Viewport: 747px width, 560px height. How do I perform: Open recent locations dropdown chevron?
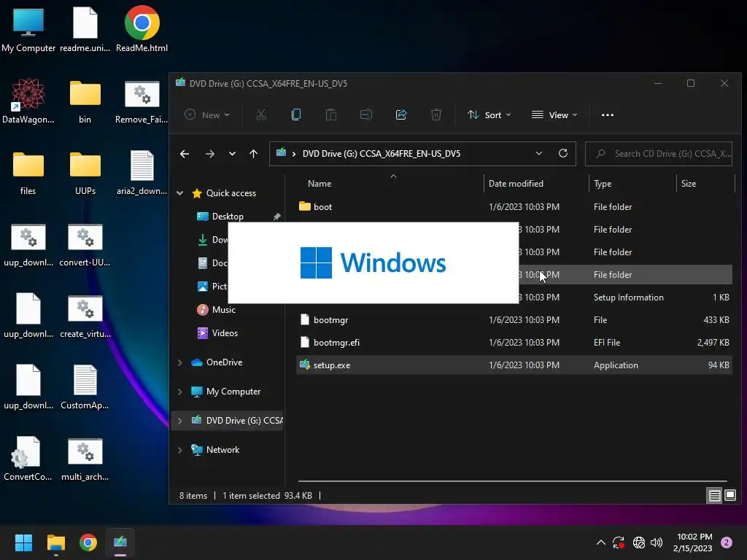tap(232, 154)
